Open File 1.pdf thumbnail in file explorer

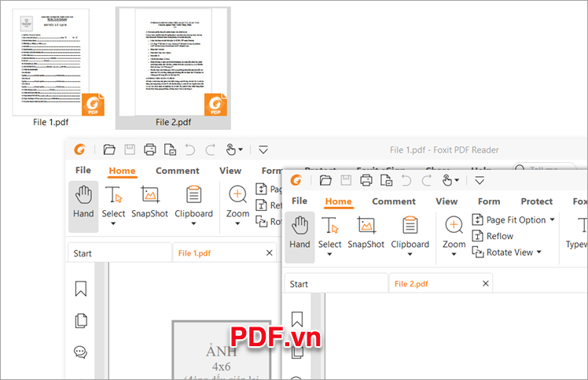[x=51, y=62]
